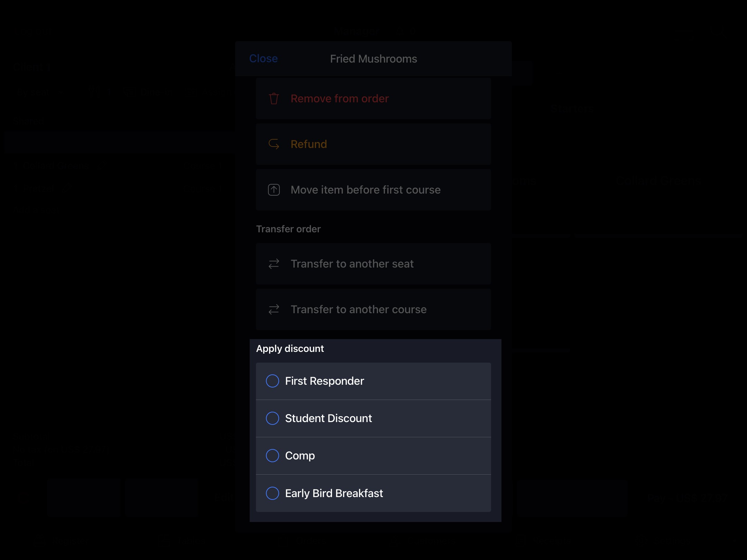The image size is (747, 560).
Task: Click the Refund text label
Action: click(x=309, y=144)
